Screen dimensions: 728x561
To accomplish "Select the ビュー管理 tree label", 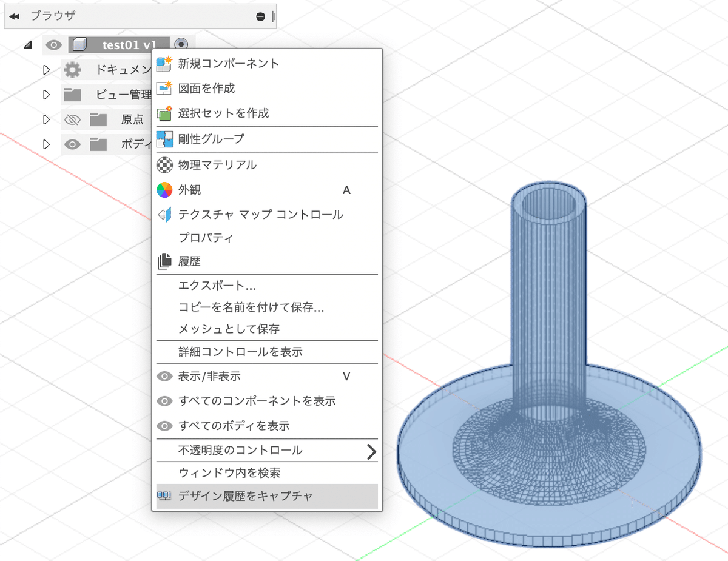I will [124, 95].
